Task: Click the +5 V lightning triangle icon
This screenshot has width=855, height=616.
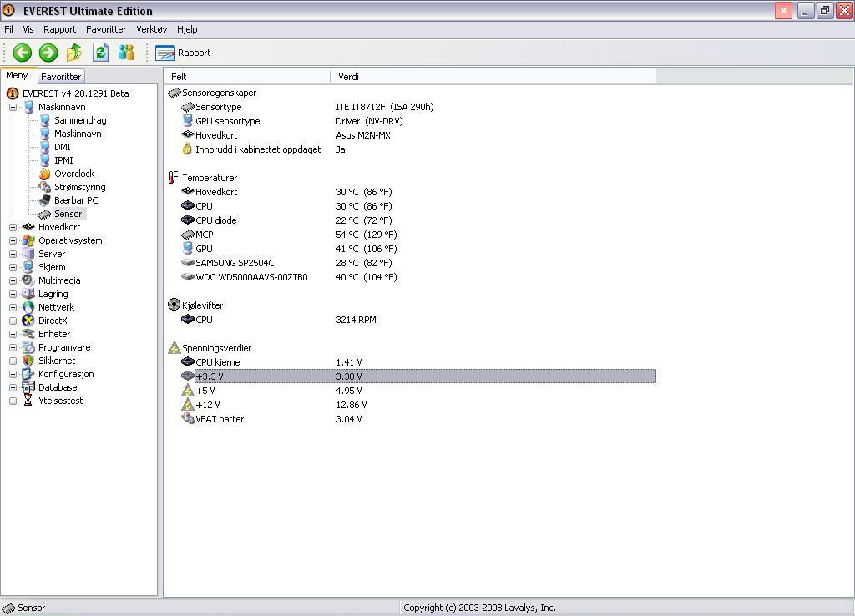Action: point(188,391)
